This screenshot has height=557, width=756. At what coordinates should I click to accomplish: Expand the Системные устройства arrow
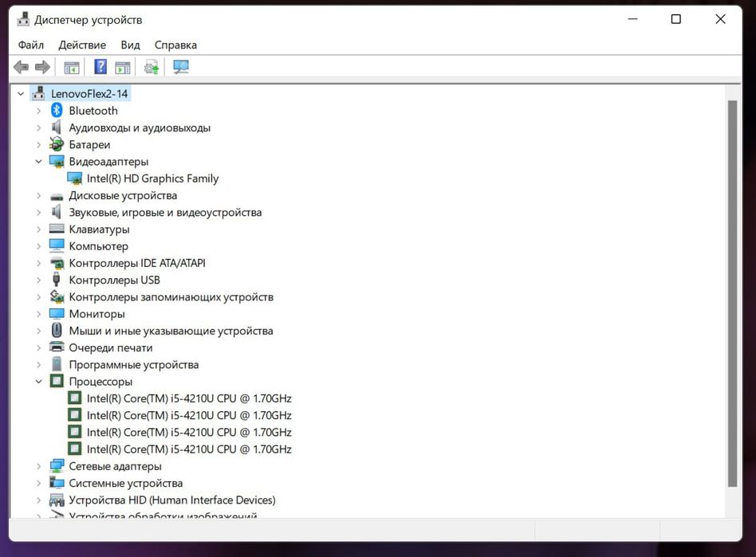[x=38, y=483]
